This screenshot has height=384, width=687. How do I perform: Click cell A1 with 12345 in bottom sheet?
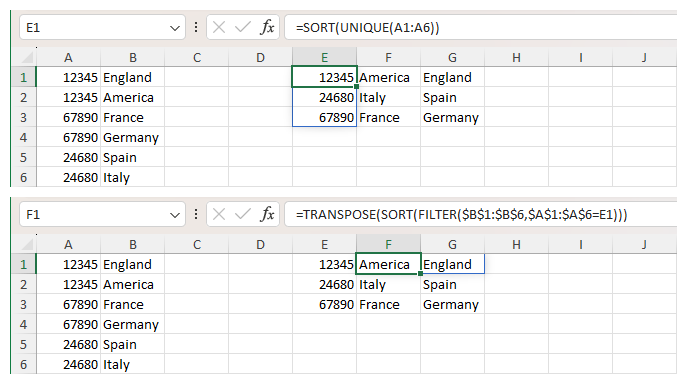(68, 264)
